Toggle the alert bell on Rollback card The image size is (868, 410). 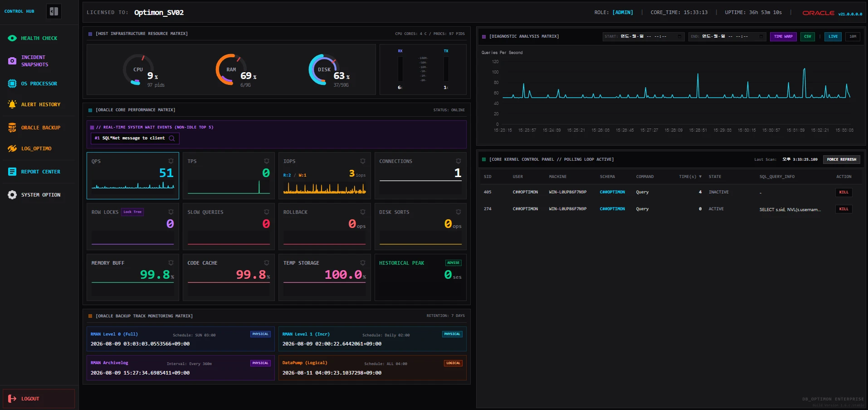[363, 212]
